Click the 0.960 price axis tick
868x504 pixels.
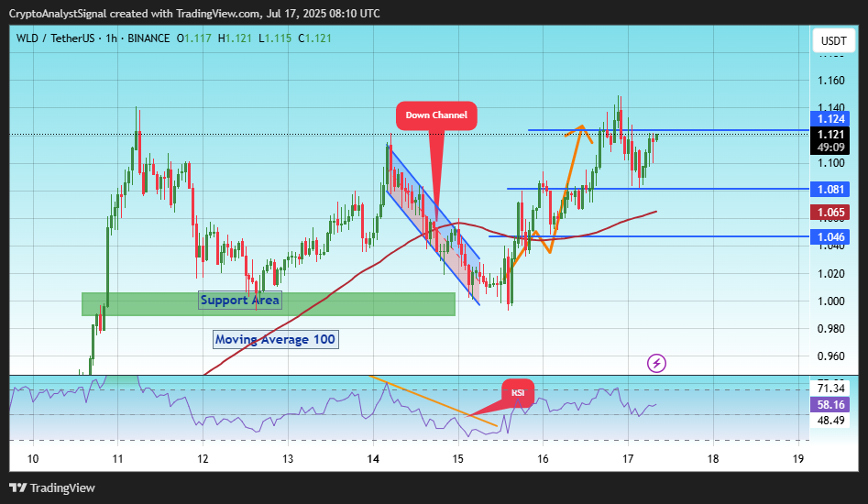coord(831,356)
